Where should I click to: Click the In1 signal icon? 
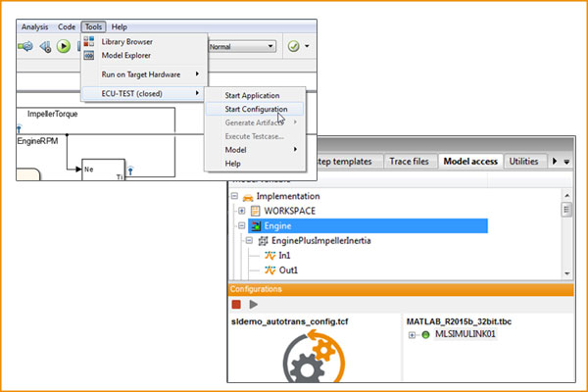(x=270, y=256)
